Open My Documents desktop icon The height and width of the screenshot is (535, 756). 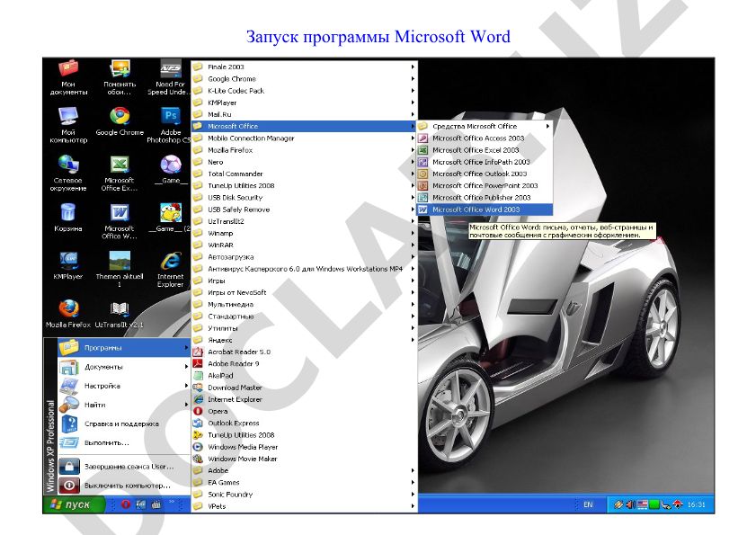[x=68, y=77]
